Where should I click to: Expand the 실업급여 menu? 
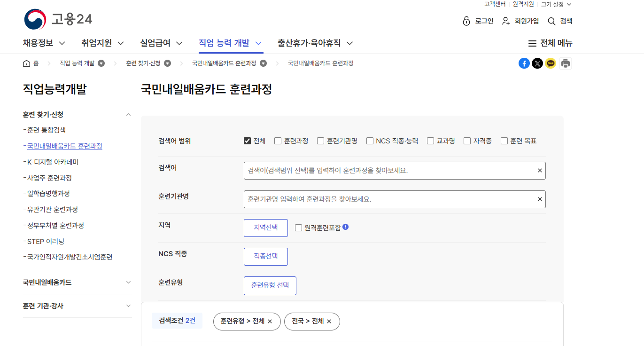(x=161, y=43)
